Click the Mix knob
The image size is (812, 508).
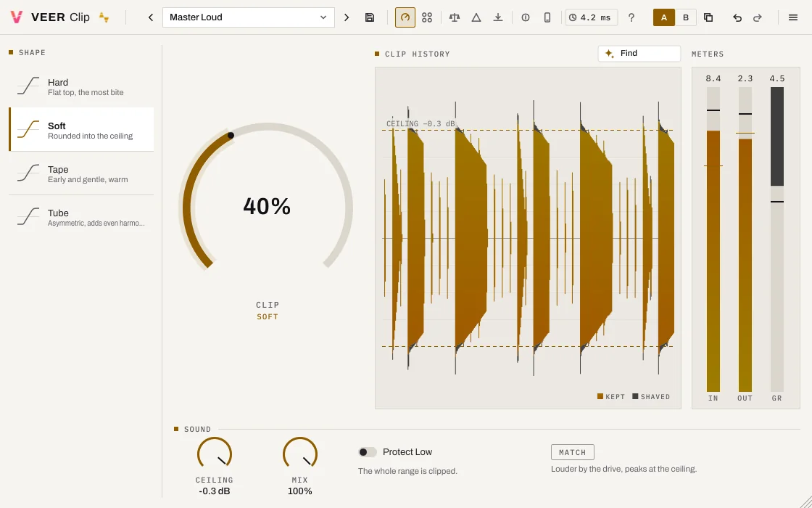click(300, 454)
